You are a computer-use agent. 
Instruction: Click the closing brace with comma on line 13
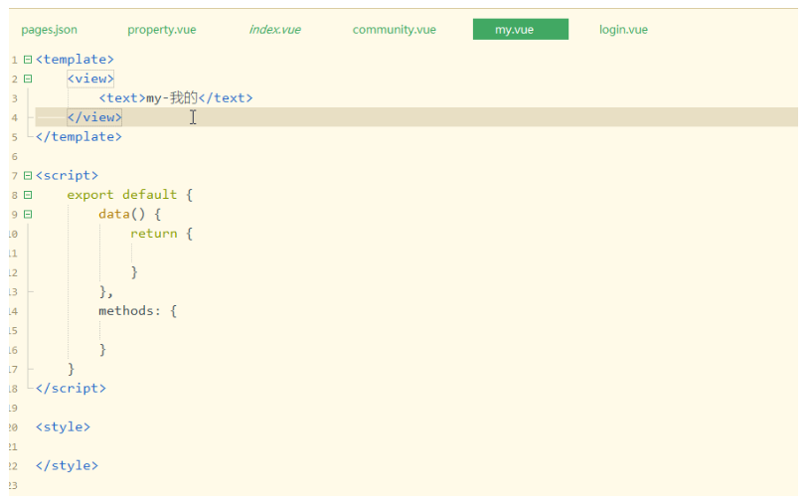[x=106, y=291]
